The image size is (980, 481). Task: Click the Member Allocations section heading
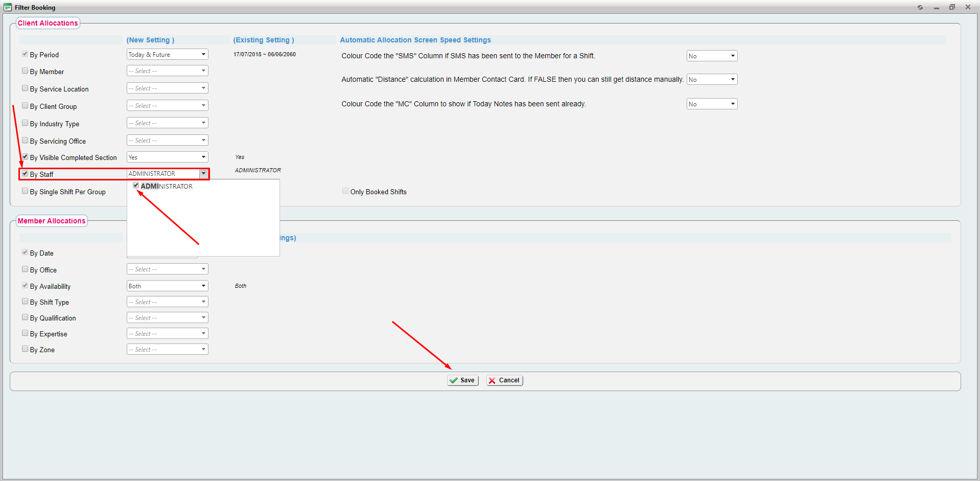pyautogui.click(x=52, y=221)
